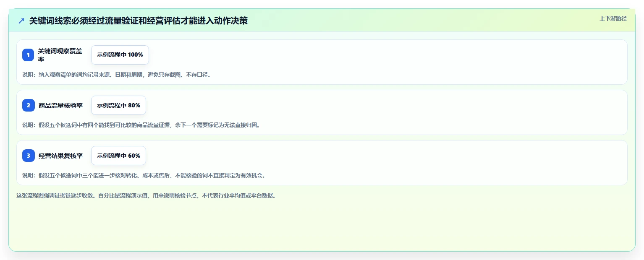Click the 示例流程中 80% pill
Screen dimensions: 644x260
(118, 105)
